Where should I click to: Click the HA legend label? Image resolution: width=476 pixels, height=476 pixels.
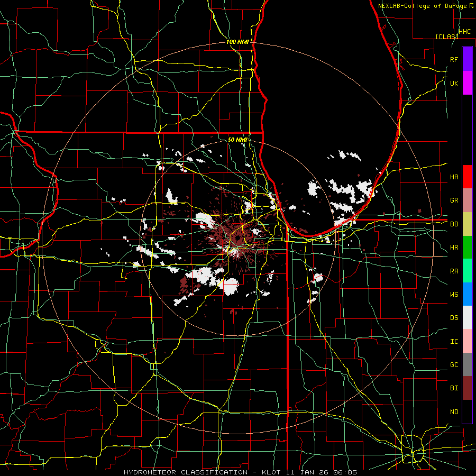pyautogui.click(x=454, y=177)
